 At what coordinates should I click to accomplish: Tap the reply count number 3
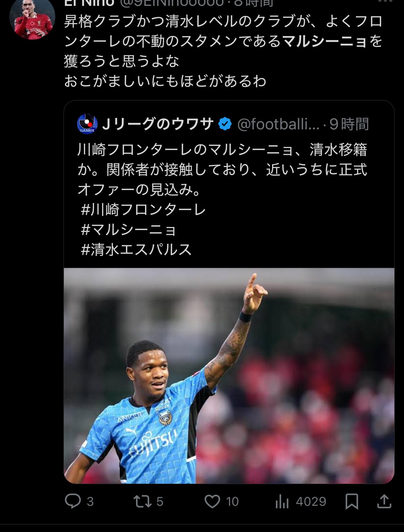(90, 502)
